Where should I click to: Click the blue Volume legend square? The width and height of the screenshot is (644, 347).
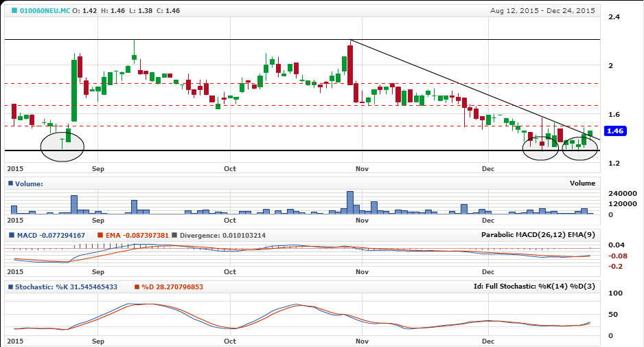[x=10, y=183]
